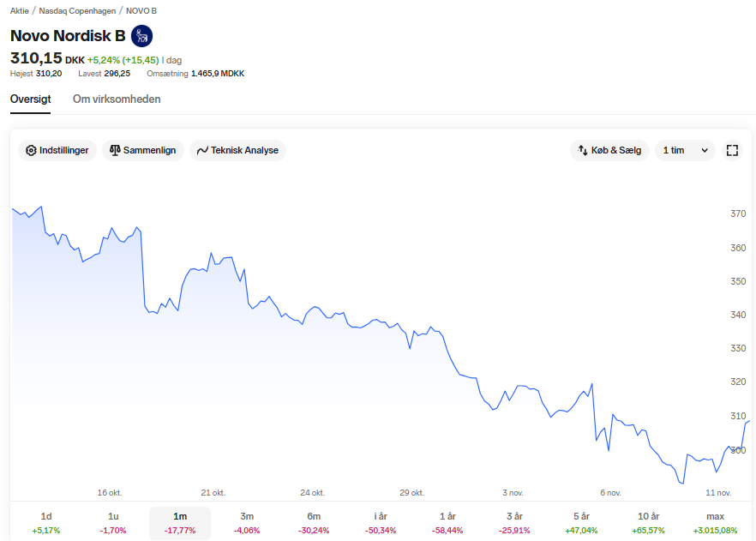
Task: Select the 1 år time range
Action: [447, 523]
